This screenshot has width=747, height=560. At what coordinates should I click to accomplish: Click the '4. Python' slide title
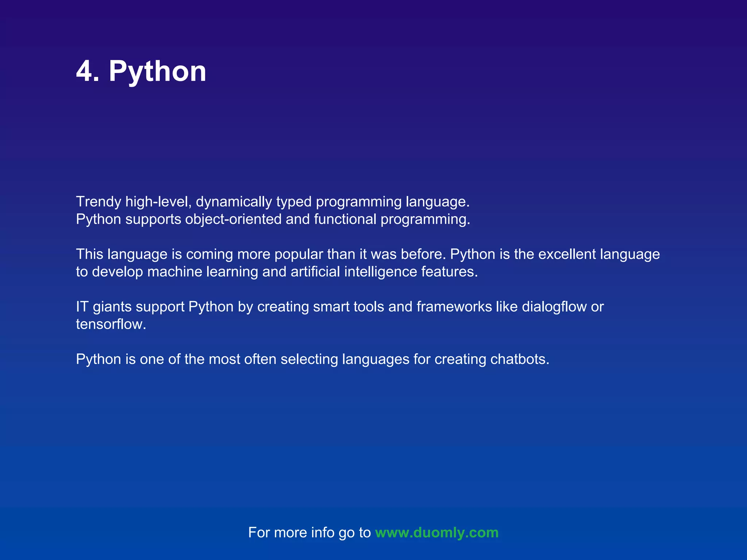point(141,71)
